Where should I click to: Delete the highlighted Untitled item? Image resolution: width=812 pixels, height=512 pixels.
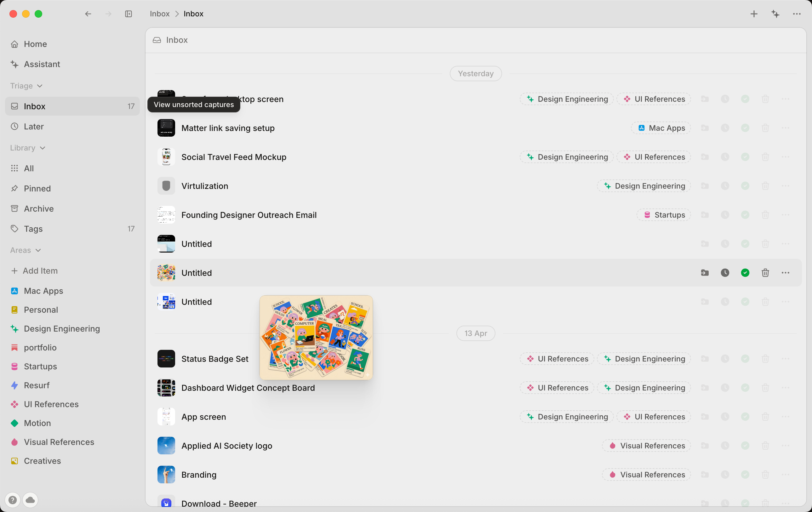(765, 273)
